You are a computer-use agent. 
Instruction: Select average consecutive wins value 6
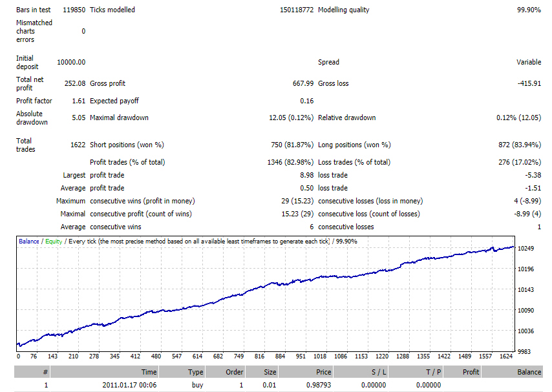(x=312, y=227)
